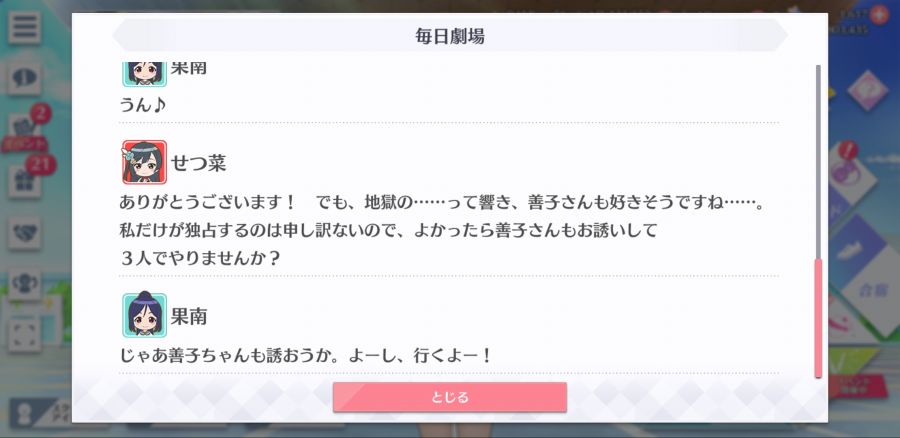Close the dialog with the とじる button
The height and width of the screenshot is (438, 900).
click(449, 397)
